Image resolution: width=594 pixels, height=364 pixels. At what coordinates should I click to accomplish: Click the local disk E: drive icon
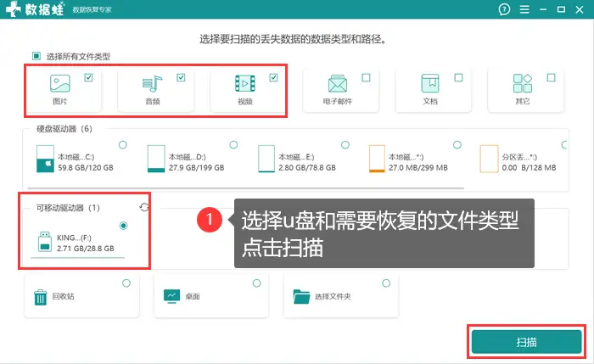(x=266, y=159)
